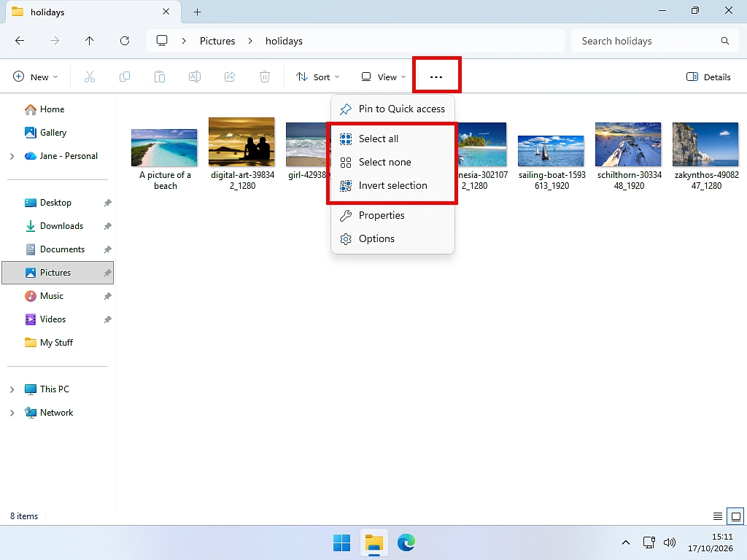
Task: Open Documents in navigation pane
Action: [62, 249]
